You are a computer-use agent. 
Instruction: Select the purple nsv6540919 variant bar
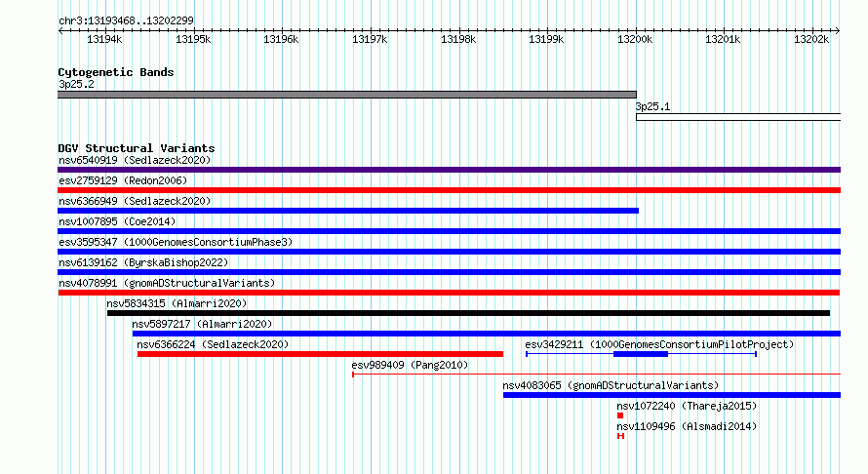(x=449, y=170)
